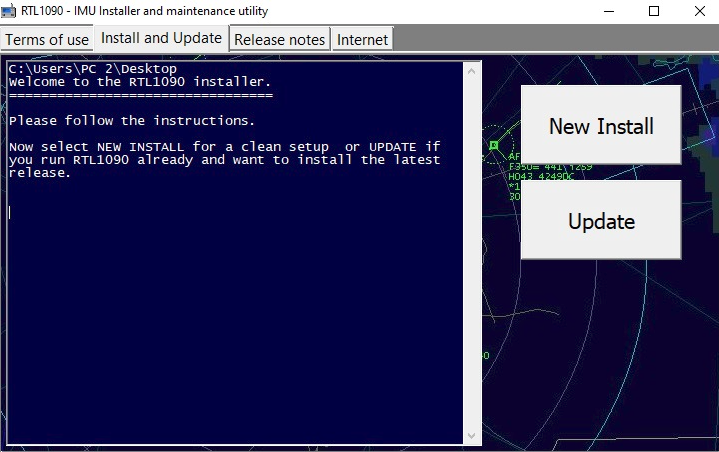Viewport: 719px width, 452px height.
Task: Click the 'Please follow the instructions.' line
Action: 132,121
